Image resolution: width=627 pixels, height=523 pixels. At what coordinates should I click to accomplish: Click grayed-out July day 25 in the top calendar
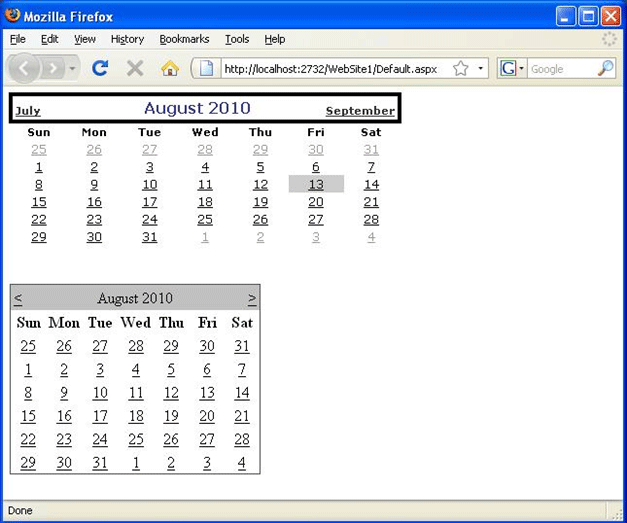tap(39, 150)
